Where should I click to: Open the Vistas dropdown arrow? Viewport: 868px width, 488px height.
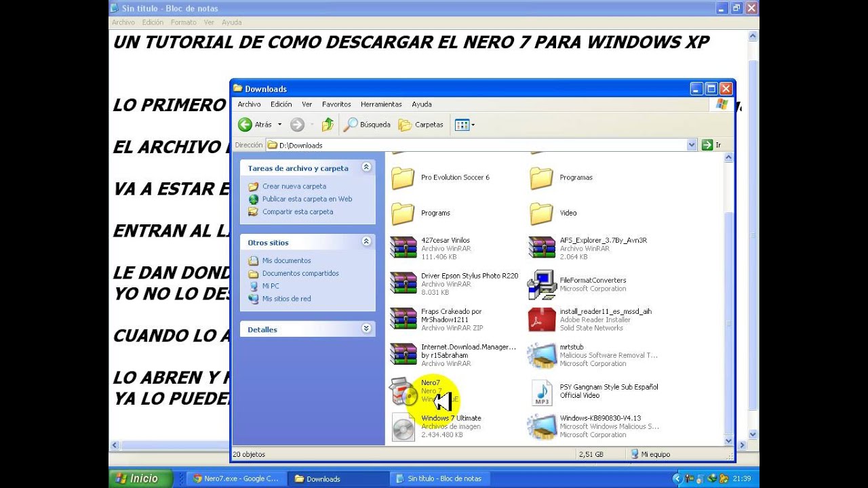(x=473, y=125)
